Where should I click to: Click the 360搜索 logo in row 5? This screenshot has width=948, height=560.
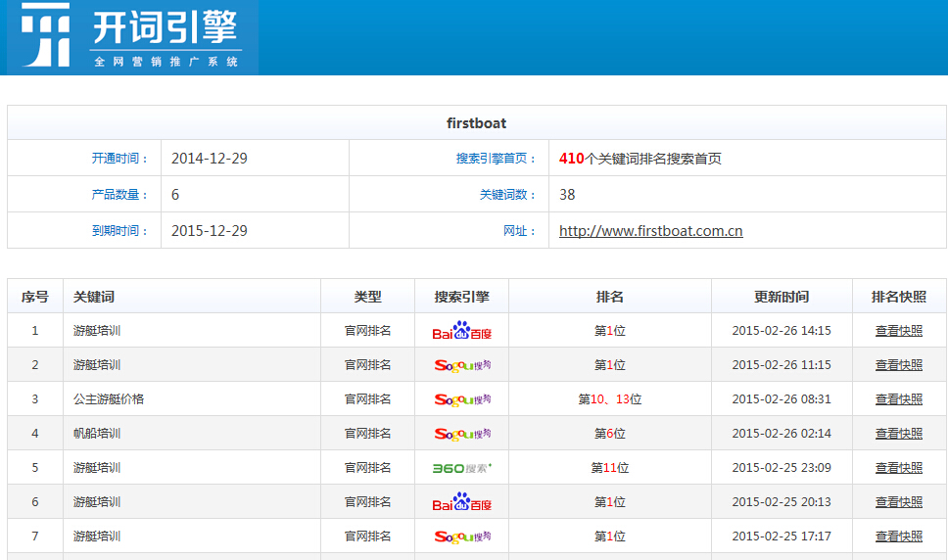[462, 468]
